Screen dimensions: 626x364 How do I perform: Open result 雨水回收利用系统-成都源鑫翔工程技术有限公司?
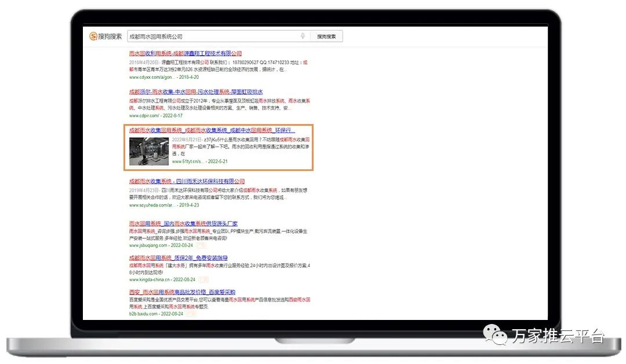click(x=185, y=53)
